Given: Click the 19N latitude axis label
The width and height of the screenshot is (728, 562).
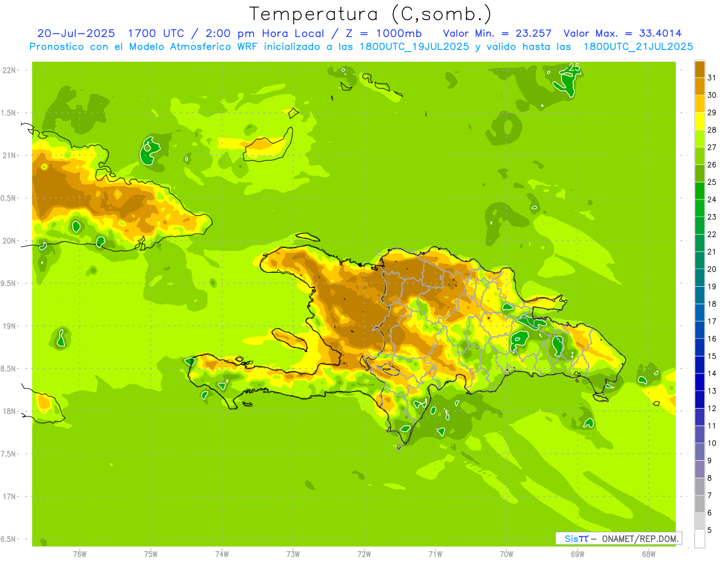Looking at the screenshot, I should 9,326.
